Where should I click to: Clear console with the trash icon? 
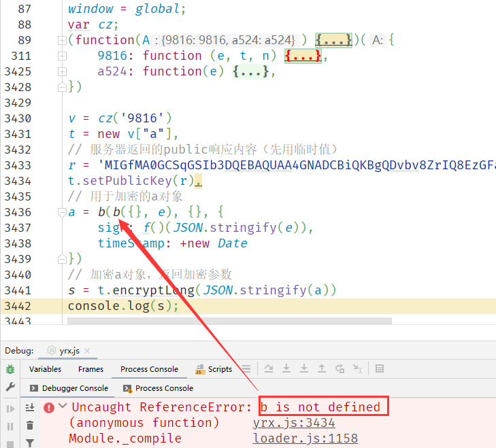pyautogui.click(x=30, y=426)
